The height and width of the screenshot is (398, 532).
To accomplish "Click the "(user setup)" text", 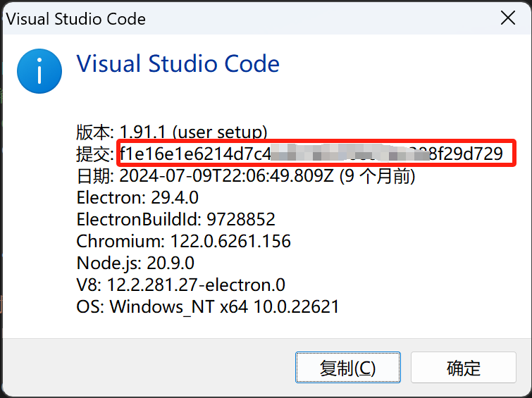I will [219, 132].
